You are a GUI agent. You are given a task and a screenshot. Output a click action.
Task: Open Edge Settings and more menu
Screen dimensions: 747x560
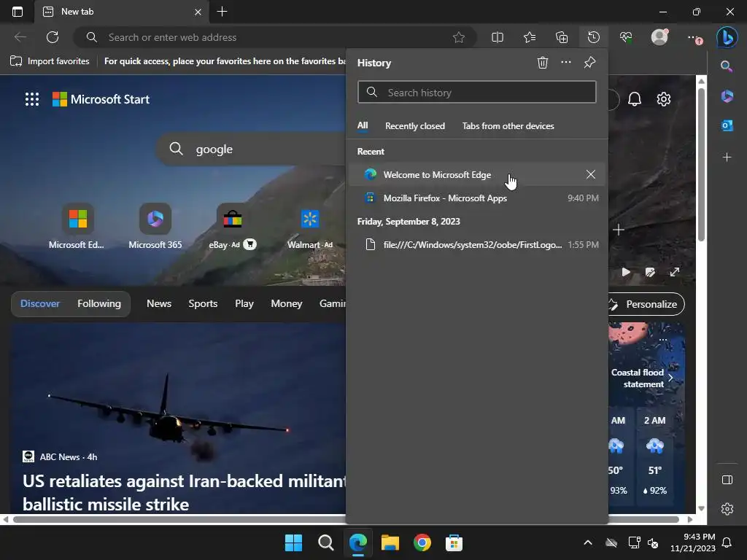click(x=694, y=38)
